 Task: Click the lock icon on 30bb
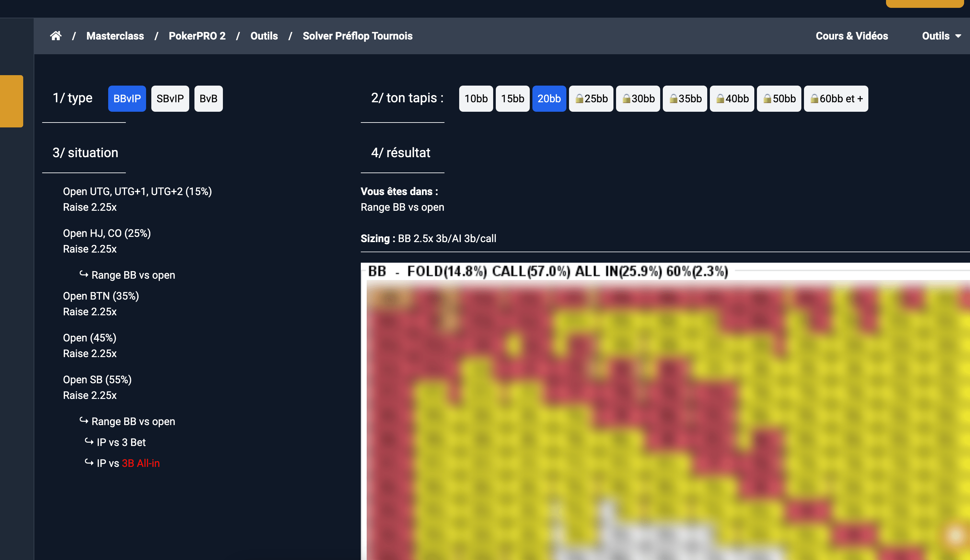click(x=626, y=99)
